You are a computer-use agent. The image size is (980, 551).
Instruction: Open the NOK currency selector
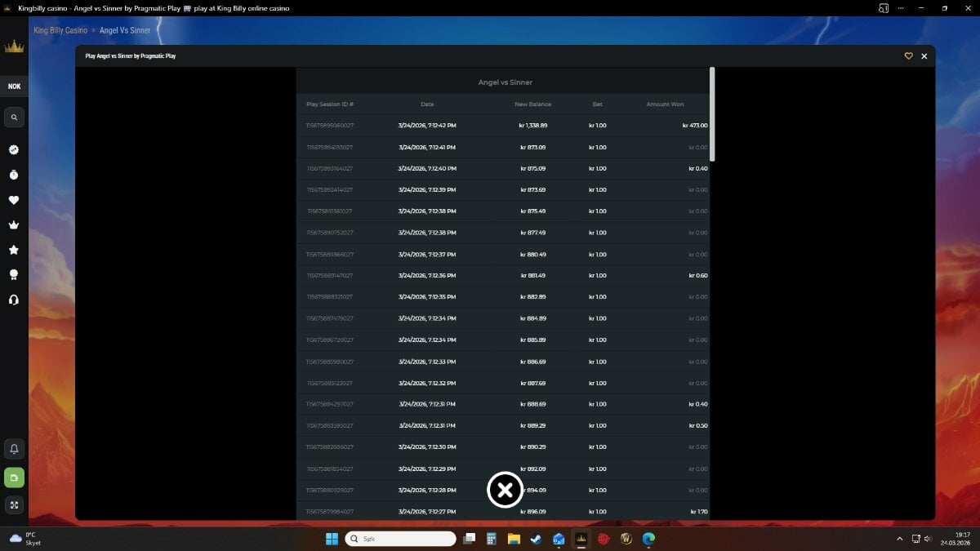point(14,87)
